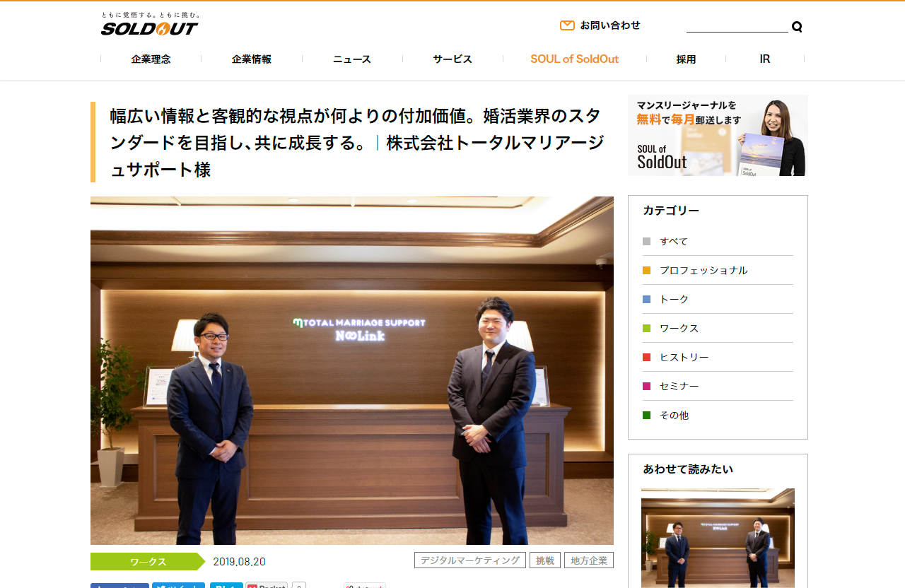The width and height of the screenshot is (905, 588).
Task: Open the あわせて読みたい related article thumbnail
Action: [718, 538]
